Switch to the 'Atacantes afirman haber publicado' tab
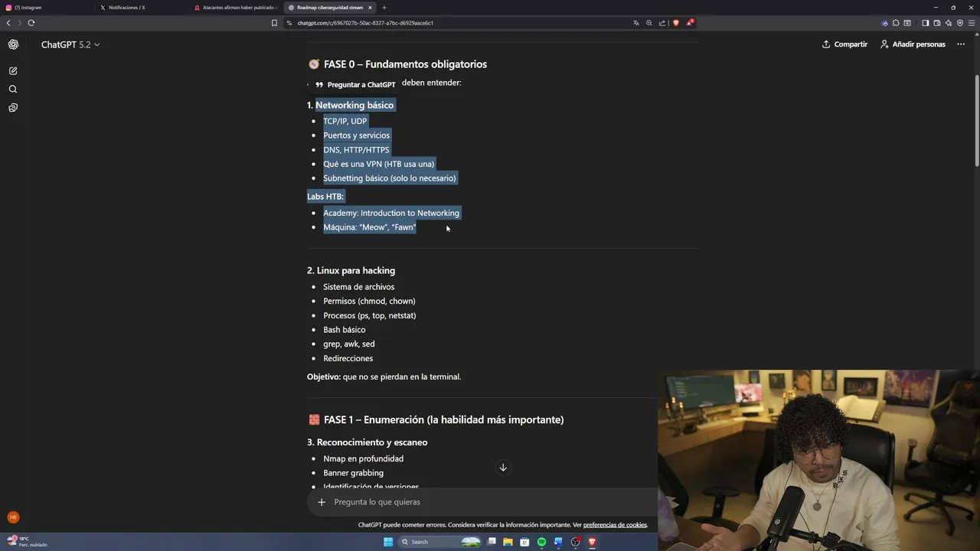The width and height of the screenshot is (980, 551). pos(236,8)
